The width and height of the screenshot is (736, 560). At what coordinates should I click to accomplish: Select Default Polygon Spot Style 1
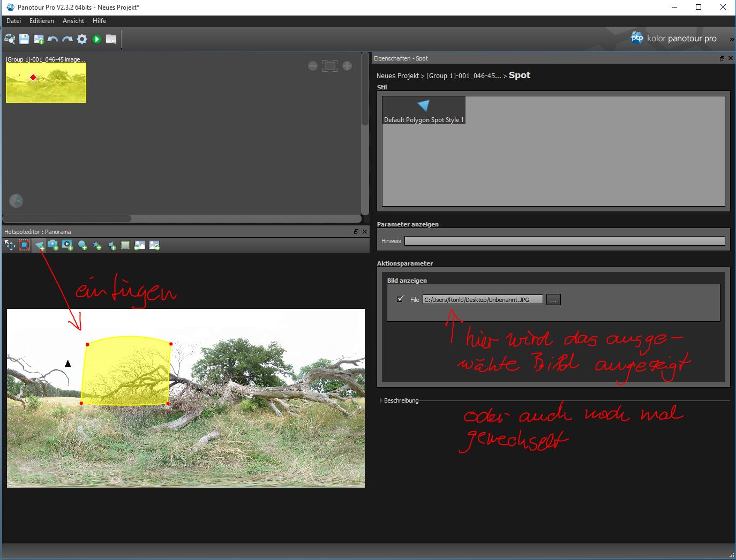click(x=424, y=110)
